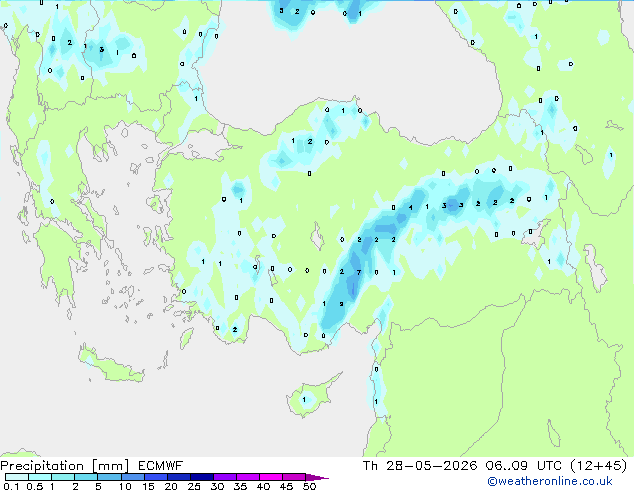Click the legend swatch between 40 and 45
The height and width of the screenshot is (490, 634).
click(271, 477)
